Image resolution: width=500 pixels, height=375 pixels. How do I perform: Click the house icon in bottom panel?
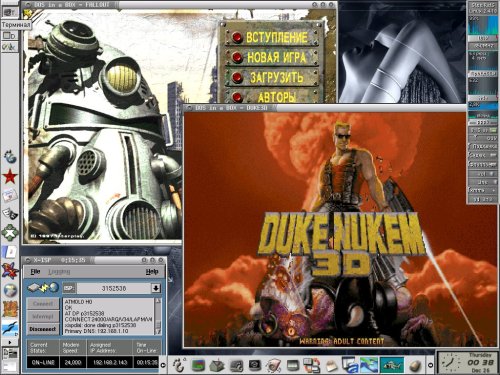coord(217,365)
